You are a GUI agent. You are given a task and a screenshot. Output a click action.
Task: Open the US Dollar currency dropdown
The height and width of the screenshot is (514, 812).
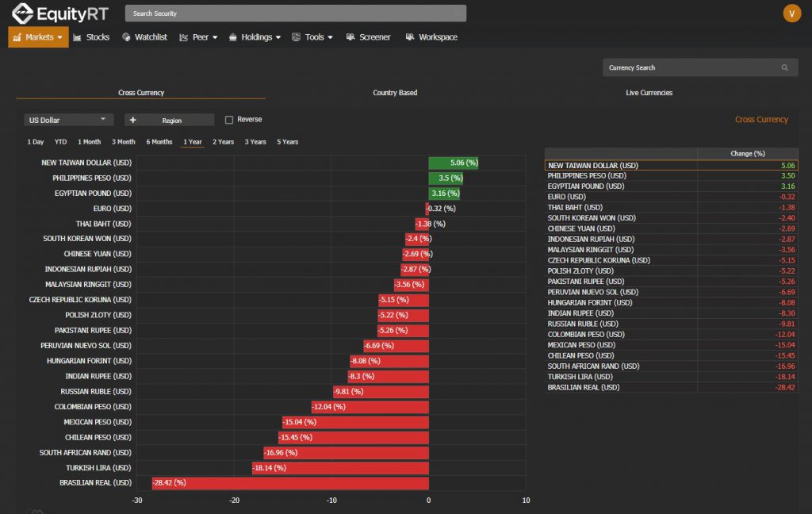pyautogui.click(x=68, y=121)
